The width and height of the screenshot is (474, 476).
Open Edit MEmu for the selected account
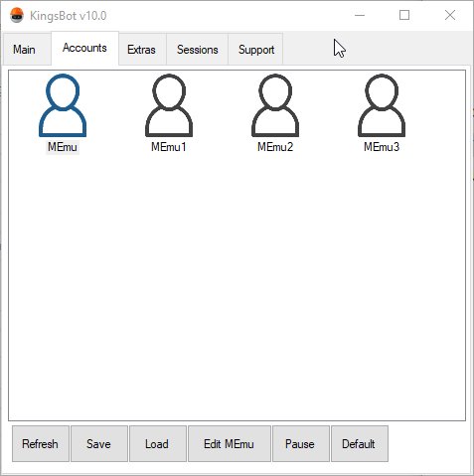coord(230,444)
